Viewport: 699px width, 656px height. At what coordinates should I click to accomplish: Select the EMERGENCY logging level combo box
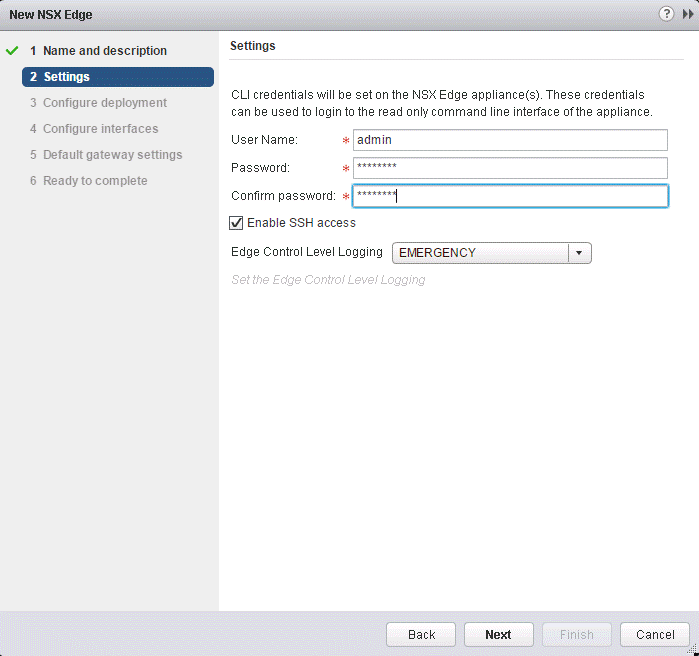[480, 253]
